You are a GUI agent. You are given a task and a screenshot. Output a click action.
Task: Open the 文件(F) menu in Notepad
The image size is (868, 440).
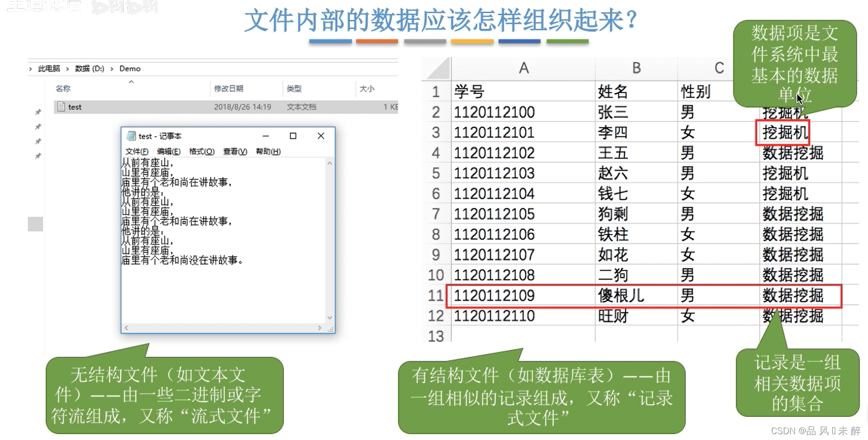(x=137, y=151)
